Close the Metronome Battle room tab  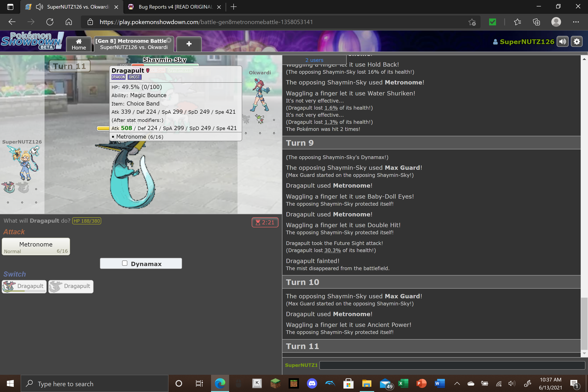pyautogui.click(x=169, y=40)
